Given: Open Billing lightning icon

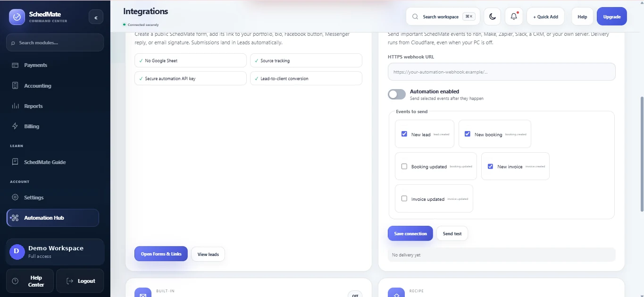Looking at the screenshot, I should coord(15,126).
